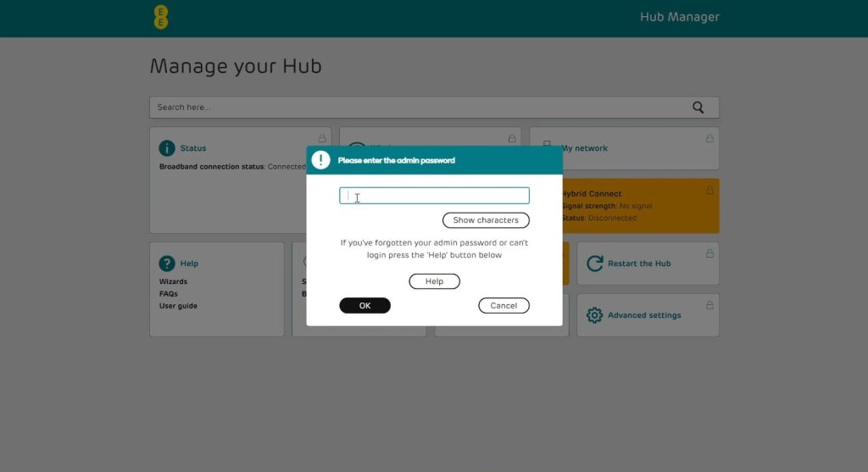
Task: Click the Status: Disconnected text
Action: pos(599,218)
